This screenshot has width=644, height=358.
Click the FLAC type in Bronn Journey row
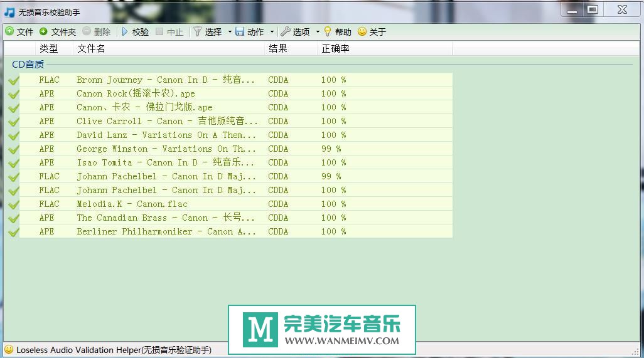(x=50, y=80)
